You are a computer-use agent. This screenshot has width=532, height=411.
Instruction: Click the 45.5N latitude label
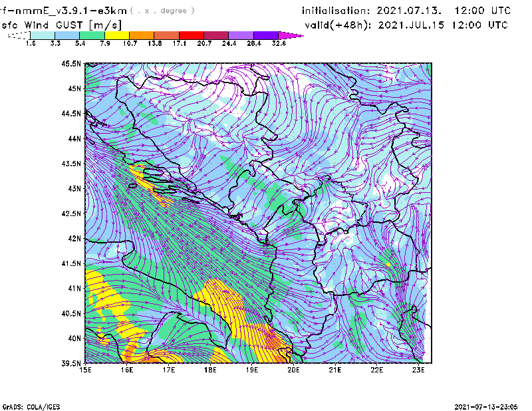click(x=71, y=63)
